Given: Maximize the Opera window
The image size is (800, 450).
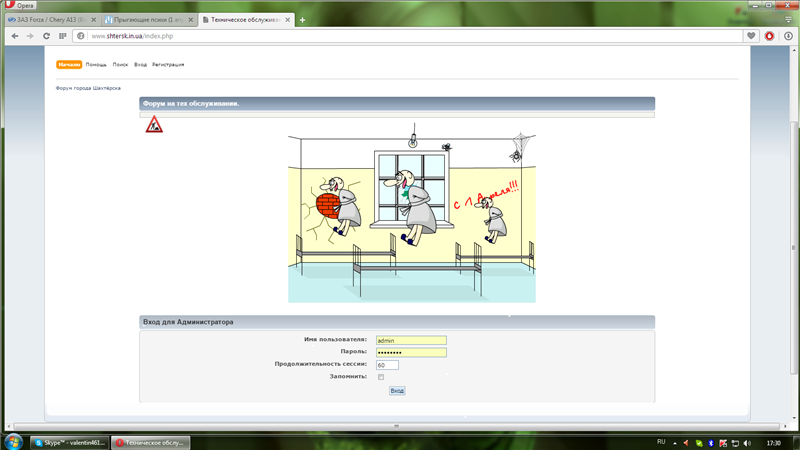Looking at the screenshot, I should [x=768, y=5].
